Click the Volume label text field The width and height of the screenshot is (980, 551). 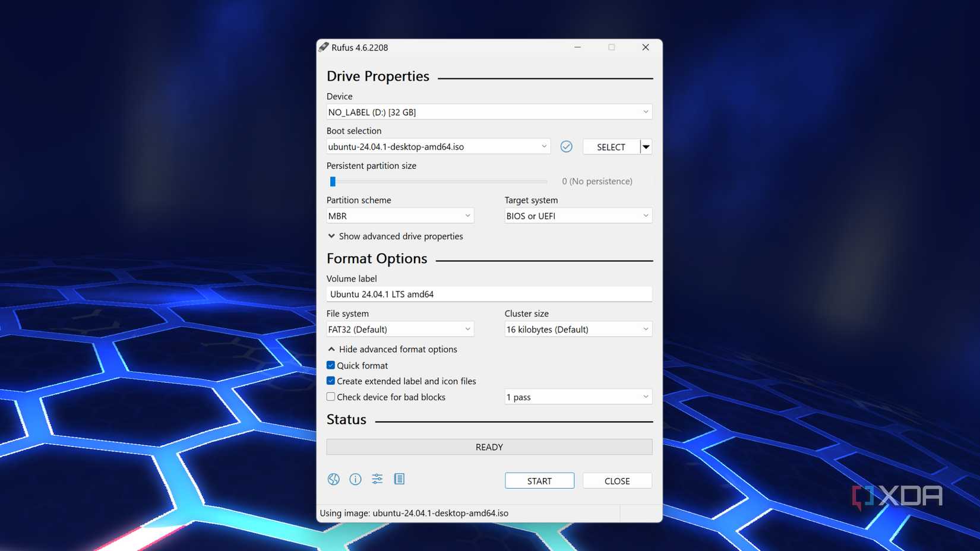point(489,294)
